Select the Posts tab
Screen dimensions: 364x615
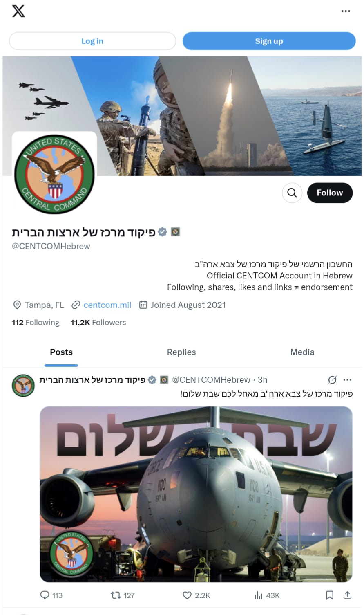61,352
